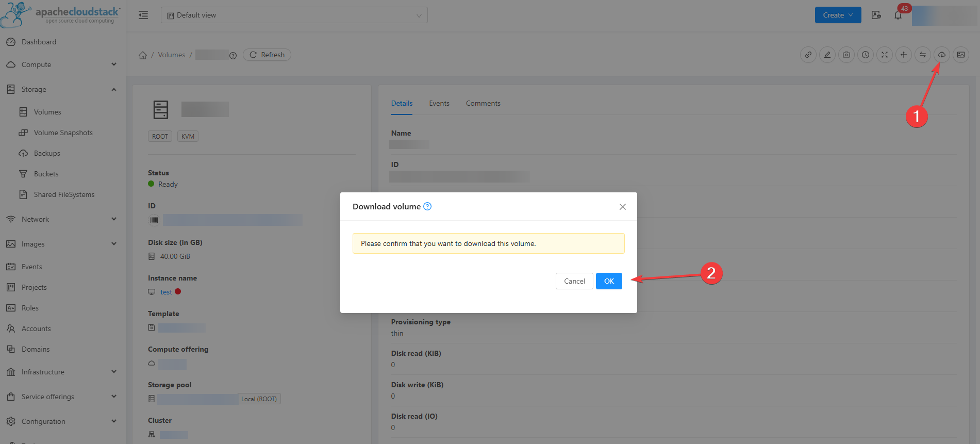980x444 pixels.
Task: Collapse the Storage menu section
Action: (62, 89)
